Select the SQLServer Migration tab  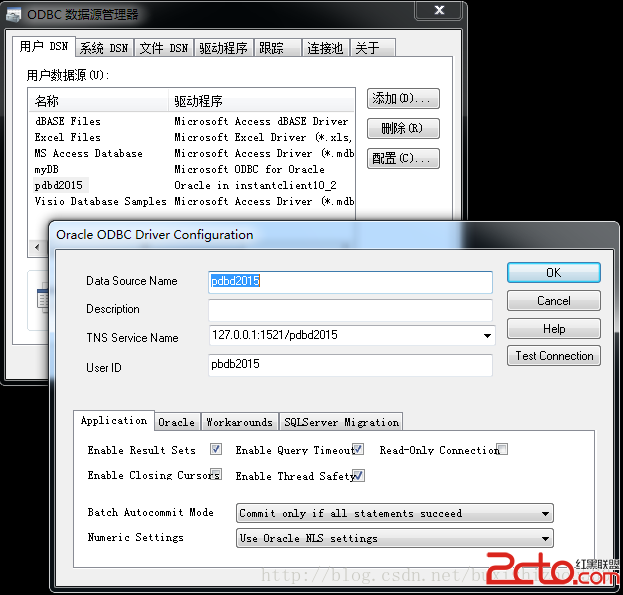(341, 422)
